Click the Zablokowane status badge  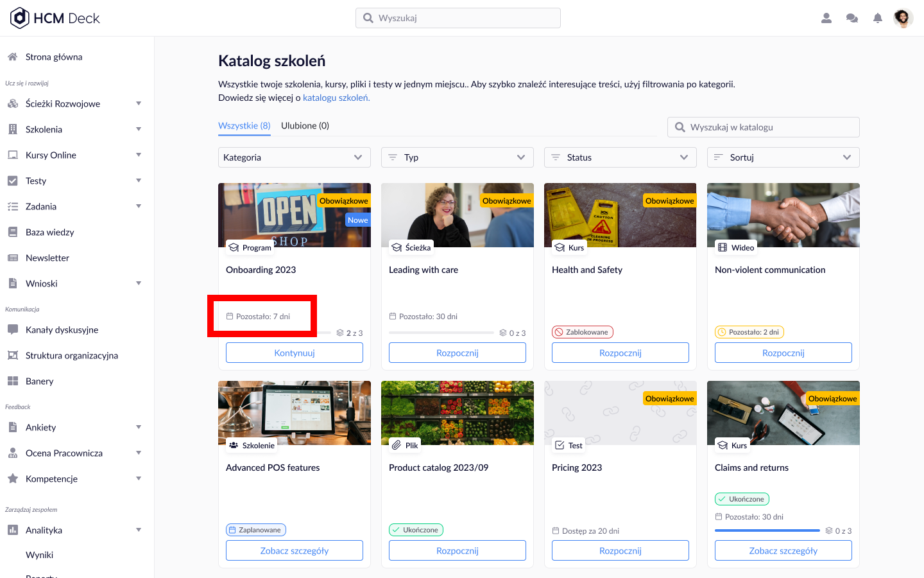(x=583, y=332)
